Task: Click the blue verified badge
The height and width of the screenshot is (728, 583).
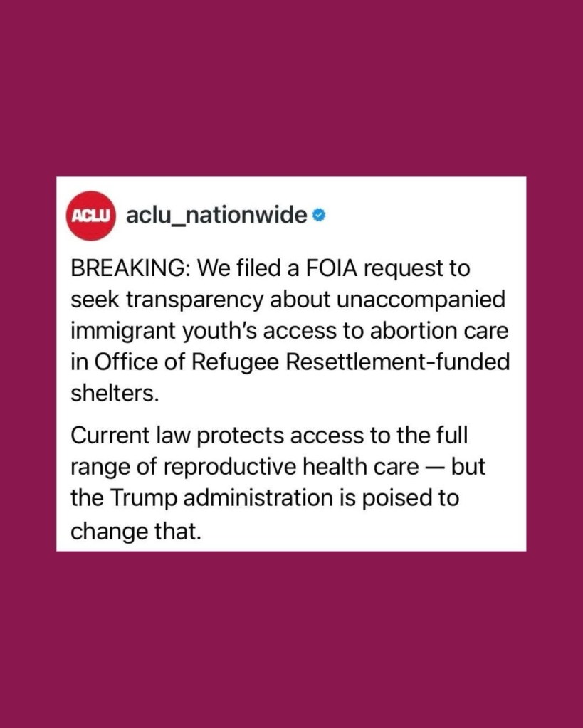Action: tap(320, 213)
